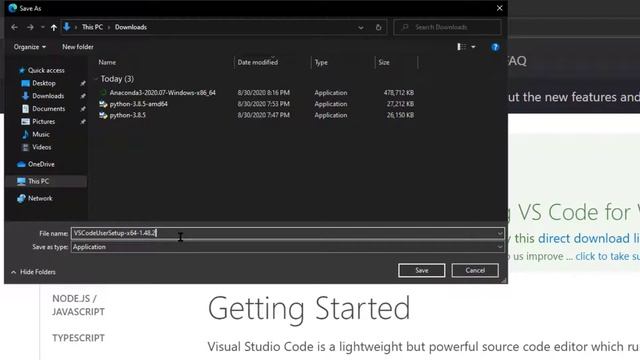Image resolution: width=640 pixels, height=360 pixels.
Task: Change the view layout icon
Action: click(461, 47)
